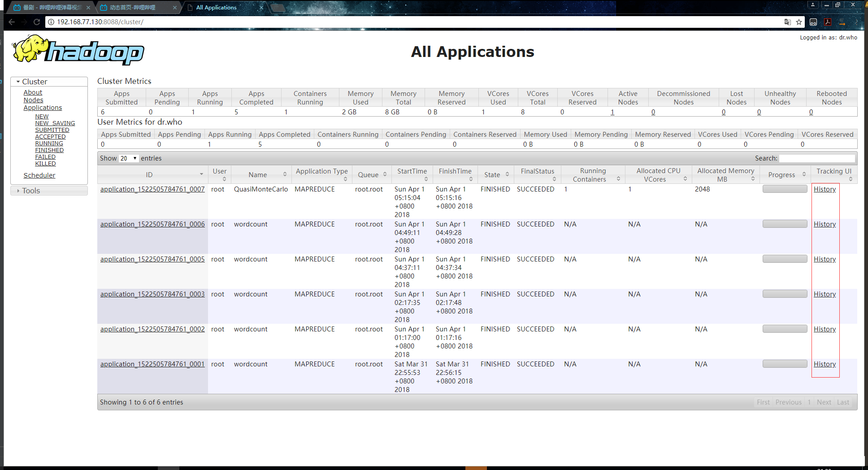
Task: Focus the Search input field
Action: click(x=817, y=158)
